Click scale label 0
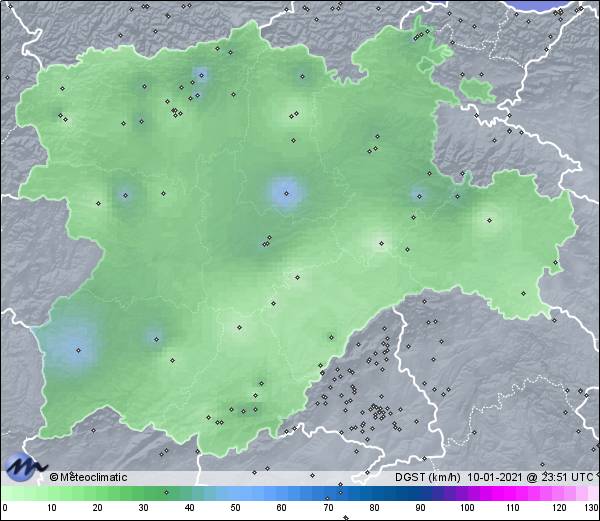Viewport: 600px width, 521px height. [5, 508]
